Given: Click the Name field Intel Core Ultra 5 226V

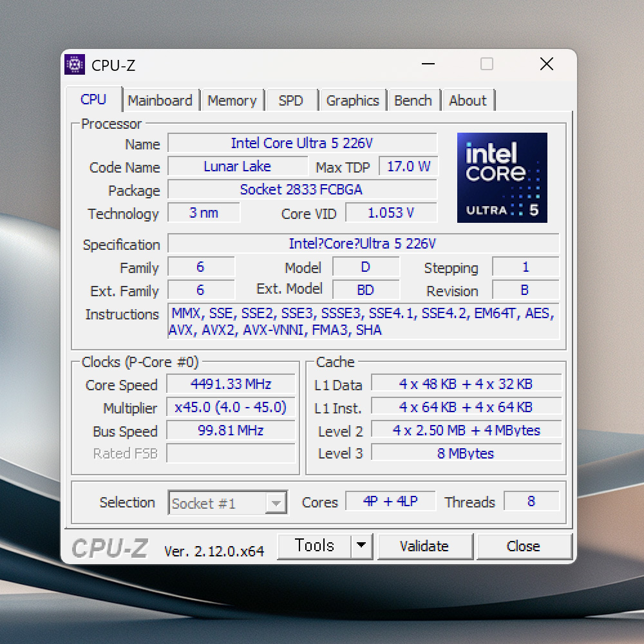Looking at the screenshot, I should click(x=302, y=143).
